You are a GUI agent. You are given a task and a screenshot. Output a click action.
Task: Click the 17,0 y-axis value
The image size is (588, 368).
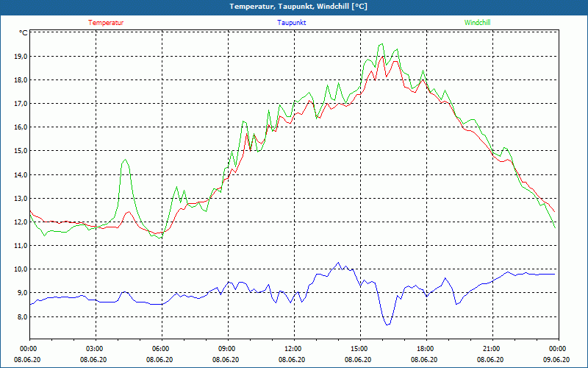(x=21, y=104)
